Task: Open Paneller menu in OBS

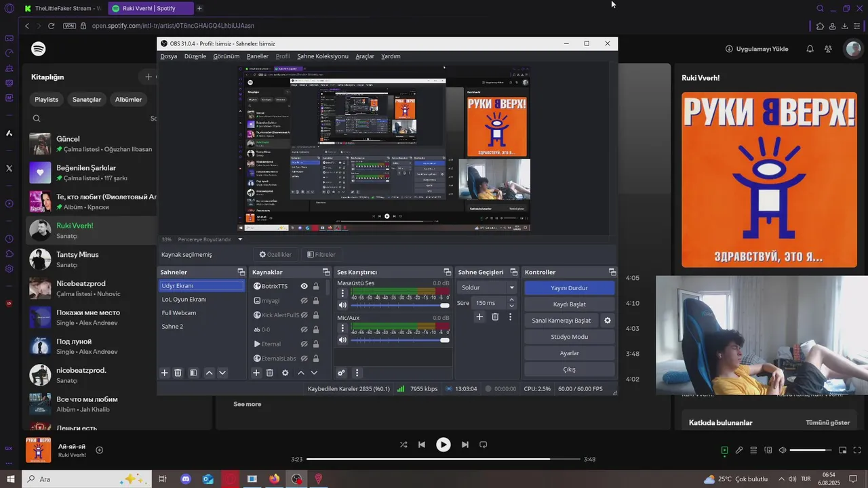Action: 258,56
